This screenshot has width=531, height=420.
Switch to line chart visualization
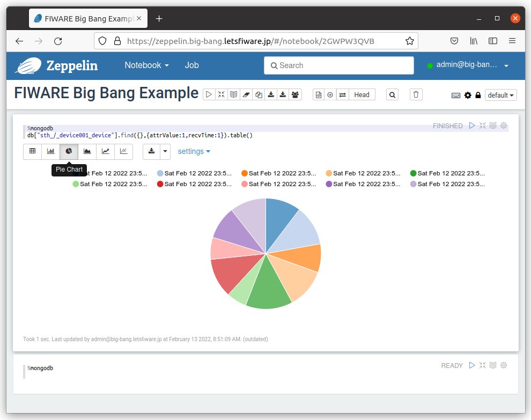coord(105,151)
